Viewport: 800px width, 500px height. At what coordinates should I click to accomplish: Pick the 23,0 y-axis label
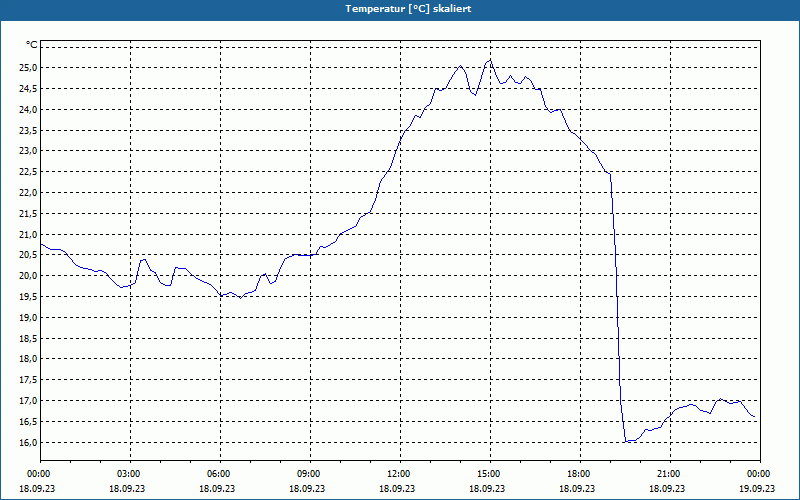[29, 151]
